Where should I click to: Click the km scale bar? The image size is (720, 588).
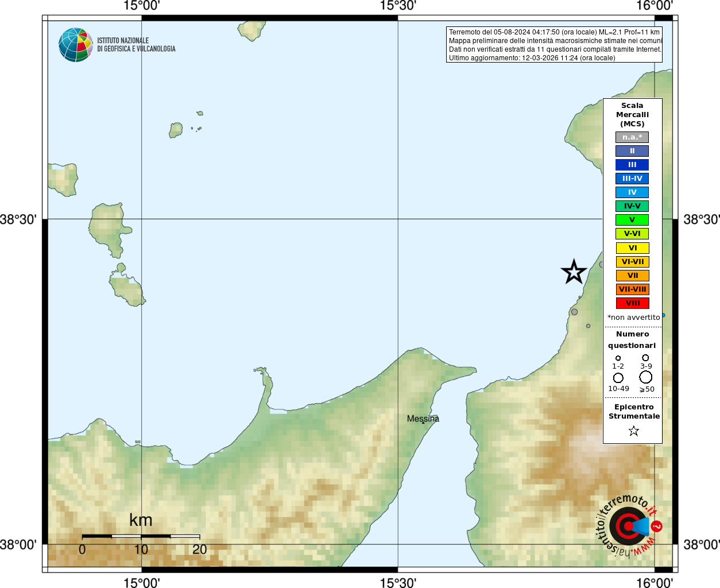coord(141,536)
